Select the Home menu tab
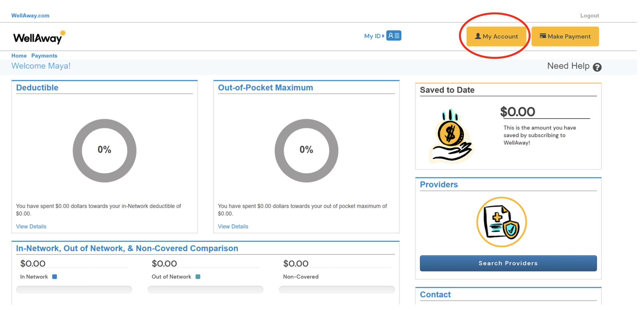 [19, 55]
